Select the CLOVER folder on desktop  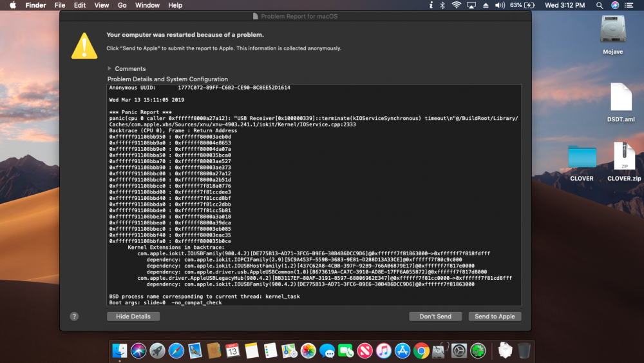582,162
